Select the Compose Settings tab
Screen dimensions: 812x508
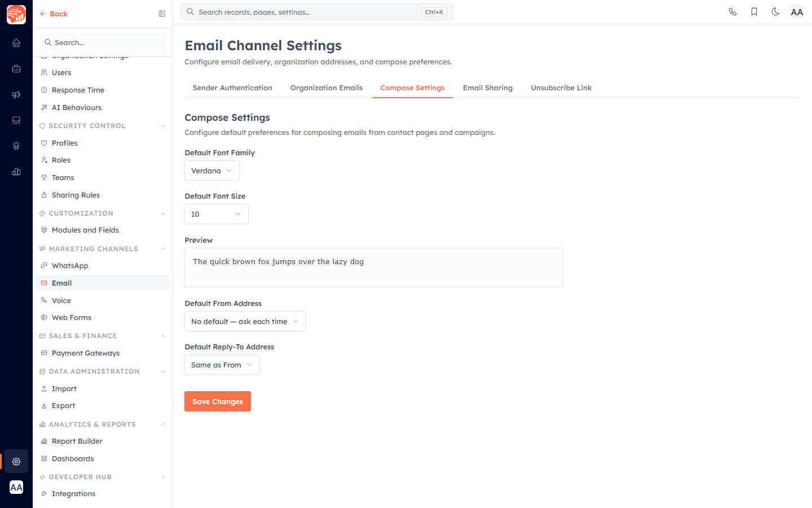click(x=413, y=88)
